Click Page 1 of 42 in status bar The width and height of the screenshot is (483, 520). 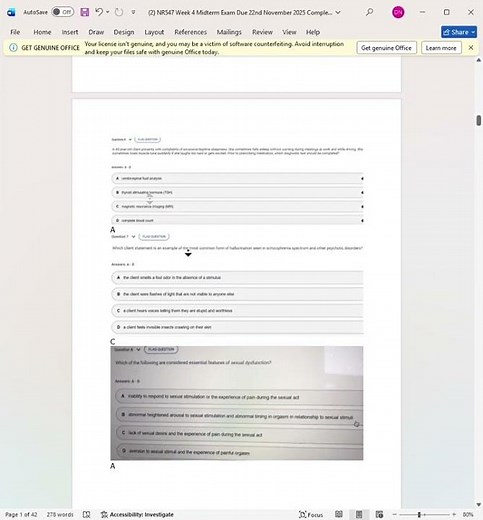pyautogui.click(x=21, y=514)
